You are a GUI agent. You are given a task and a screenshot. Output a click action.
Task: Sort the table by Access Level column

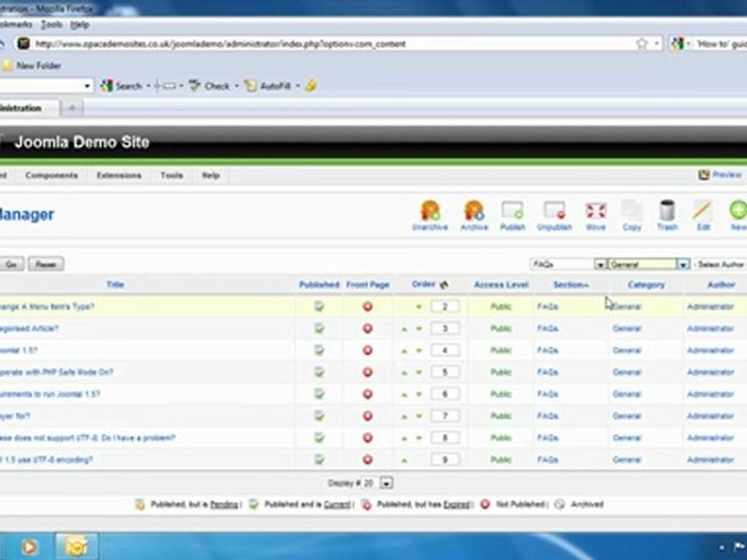click(501, 285)
